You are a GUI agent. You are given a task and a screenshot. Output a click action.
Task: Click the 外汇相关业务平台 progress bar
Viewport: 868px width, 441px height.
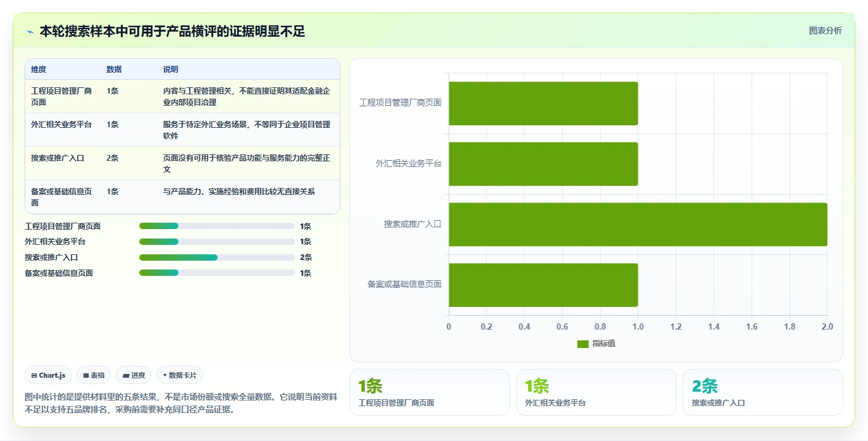(x=217, y=242)
